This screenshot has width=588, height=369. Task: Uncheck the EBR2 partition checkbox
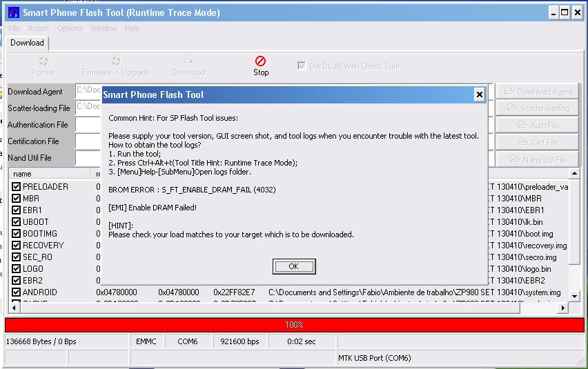click(16, 280)
